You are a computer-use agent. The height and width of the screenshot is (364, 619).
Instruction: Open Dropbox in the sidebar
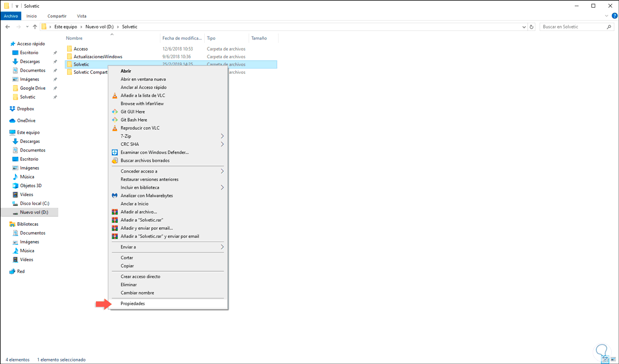(25, 109)
